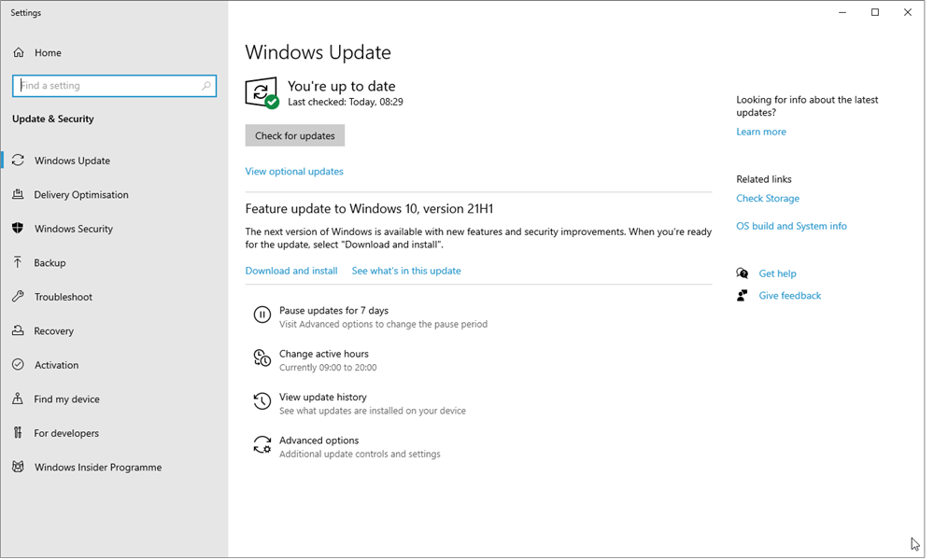Open OS build and System info link
Screen dimensions: 934x560
pos(791,226)
